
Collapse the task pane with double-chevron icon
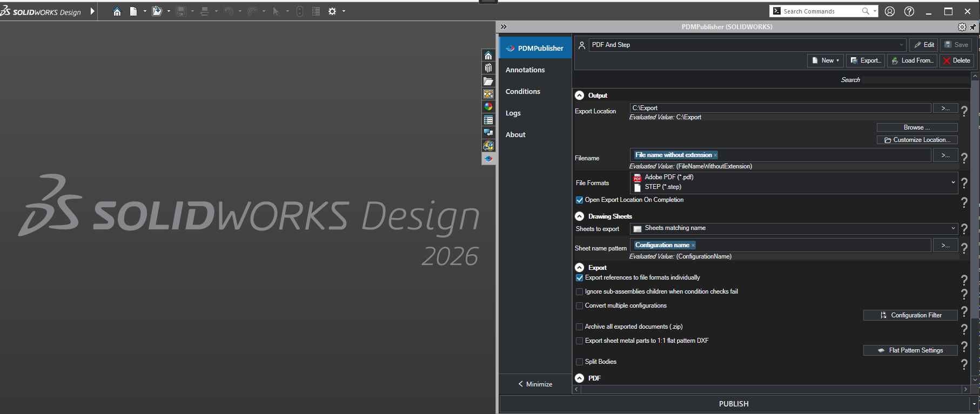(504, 26)
